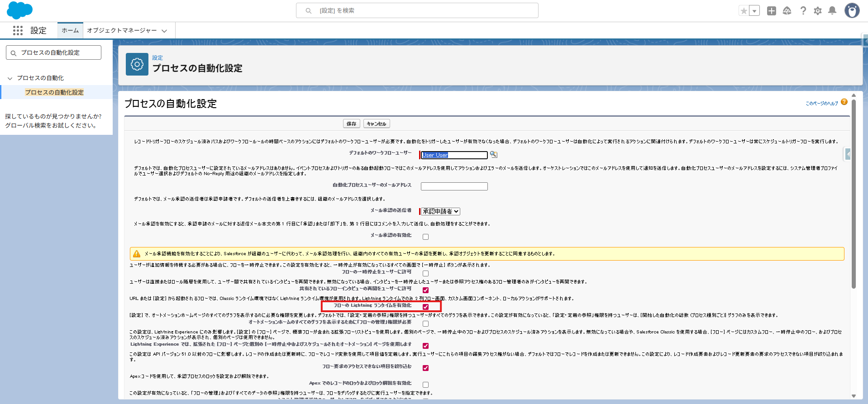Click the workflow user lookup icon
This screenshot has width=868, height=404.
coord(494,155)
